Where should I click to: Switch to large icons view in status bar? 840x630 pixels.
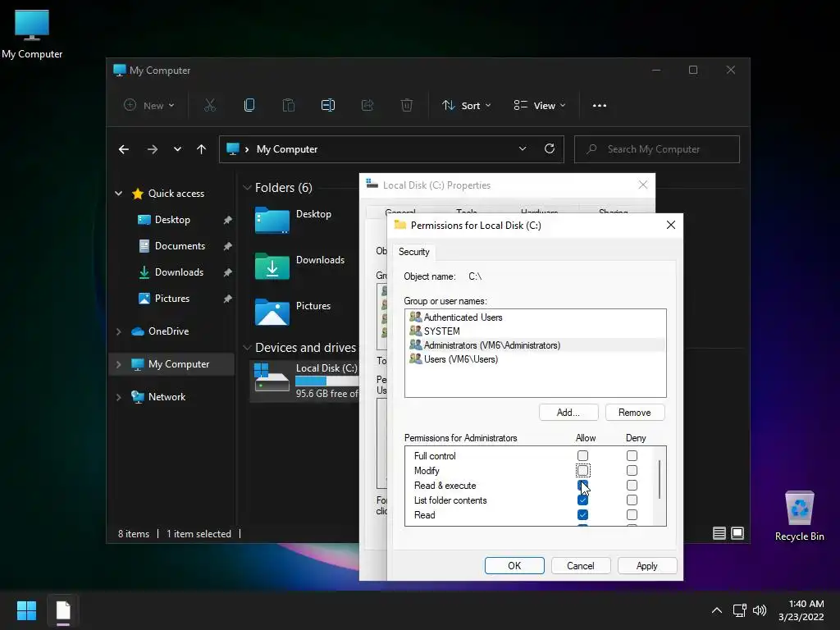pyautogui.click(x=737, y=533)
